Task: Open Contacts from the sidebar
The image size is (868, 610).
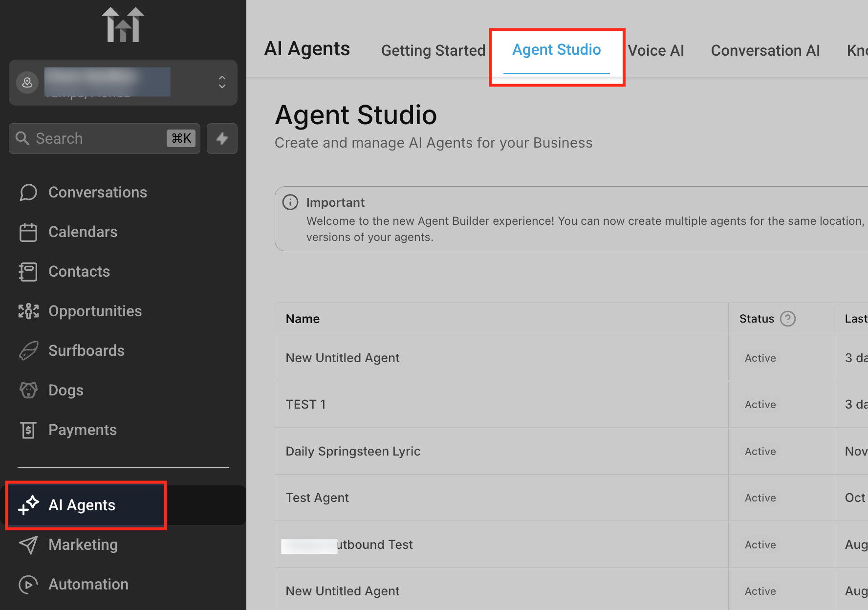Action: (79, 271)
